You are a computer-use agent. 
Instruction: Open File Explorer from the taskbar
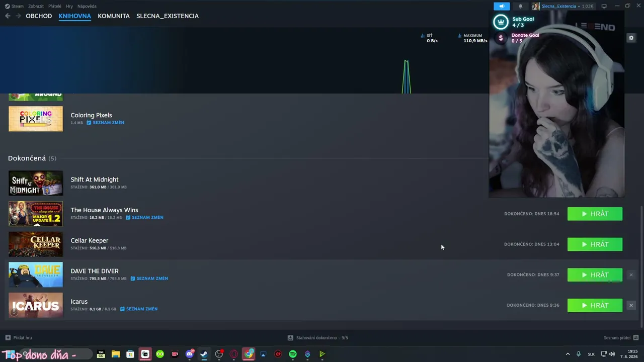(x=115, y=354)
